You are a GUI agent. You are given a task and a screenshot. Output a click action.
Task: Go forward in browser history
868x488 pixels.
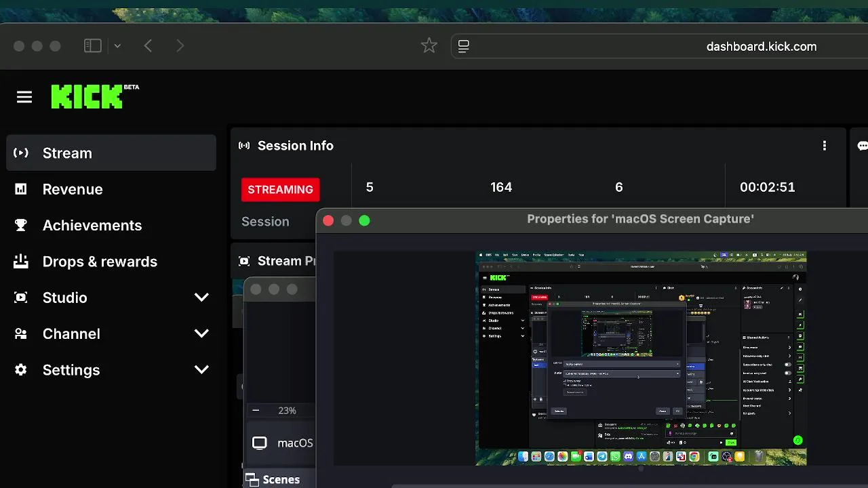pos(180,45)
